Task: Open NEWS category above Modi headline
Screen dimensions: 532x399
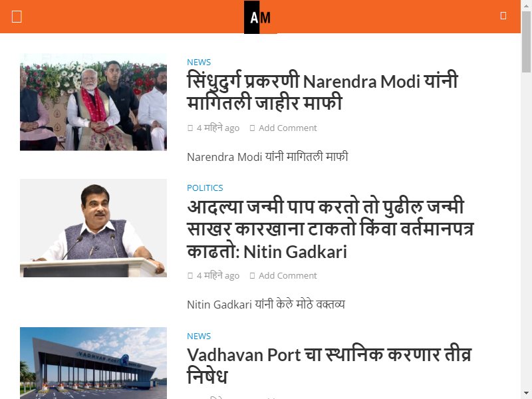Action: pos(199,62)
